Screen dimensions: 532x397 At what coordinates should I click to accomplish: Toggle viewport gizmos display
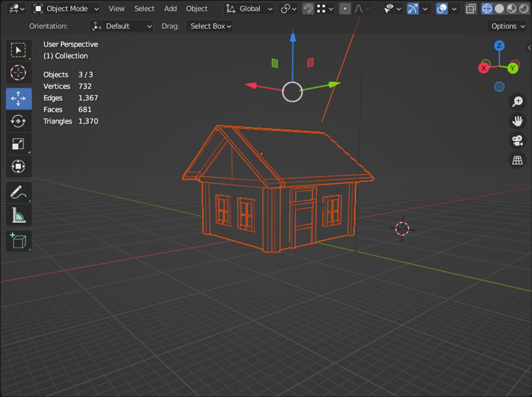413,8
